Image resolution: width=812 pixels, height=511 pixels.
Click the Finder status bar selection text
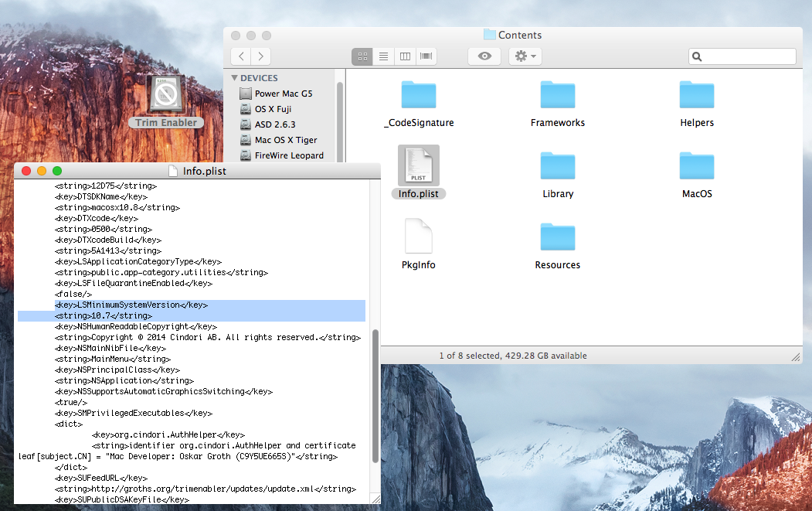point(513,356)
